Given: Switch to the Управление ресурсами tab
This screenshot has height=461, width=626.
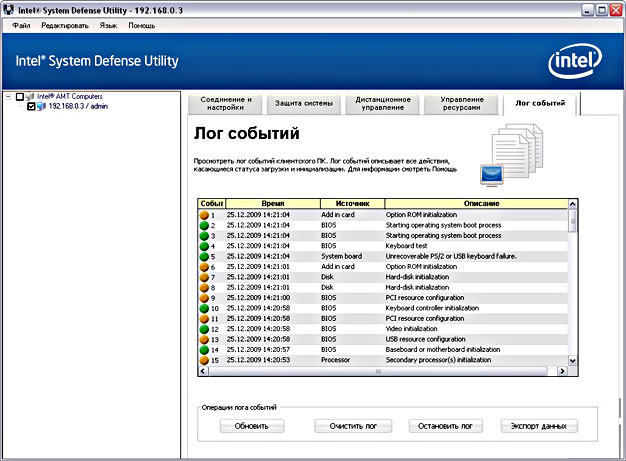Looking at the screenshot, I should tap(462, 104).
